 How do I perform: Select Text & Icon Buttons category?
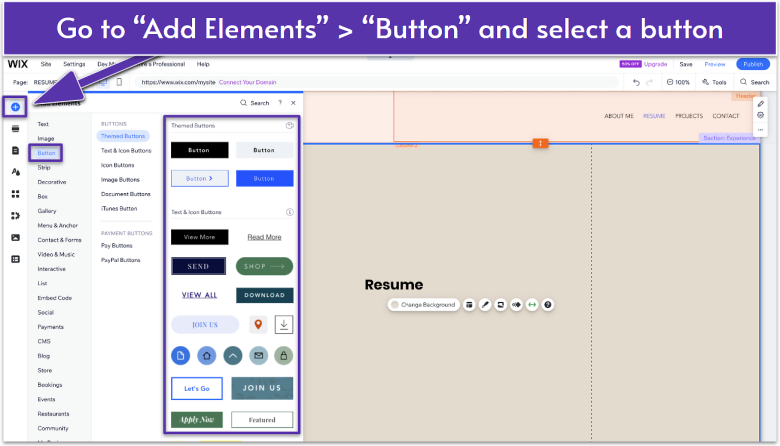(x=126, y=150)
